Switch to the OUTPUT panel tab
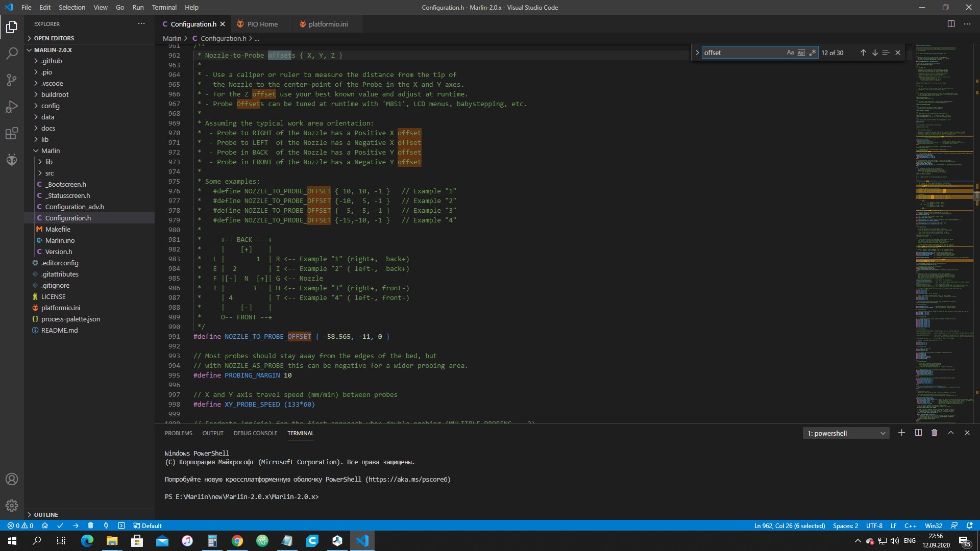The width and height of the screenshot is (980, 551). pos(213,433)
